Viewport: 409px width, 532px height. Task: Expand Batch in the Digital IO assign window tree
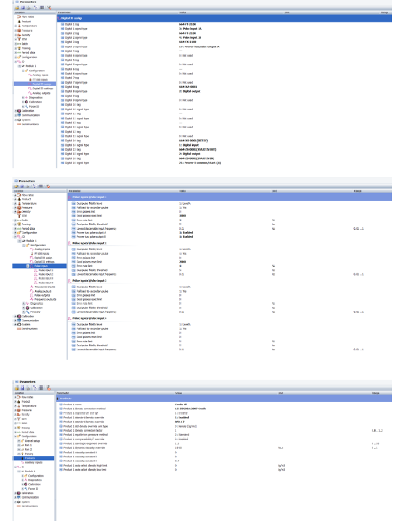pos(16,44)
